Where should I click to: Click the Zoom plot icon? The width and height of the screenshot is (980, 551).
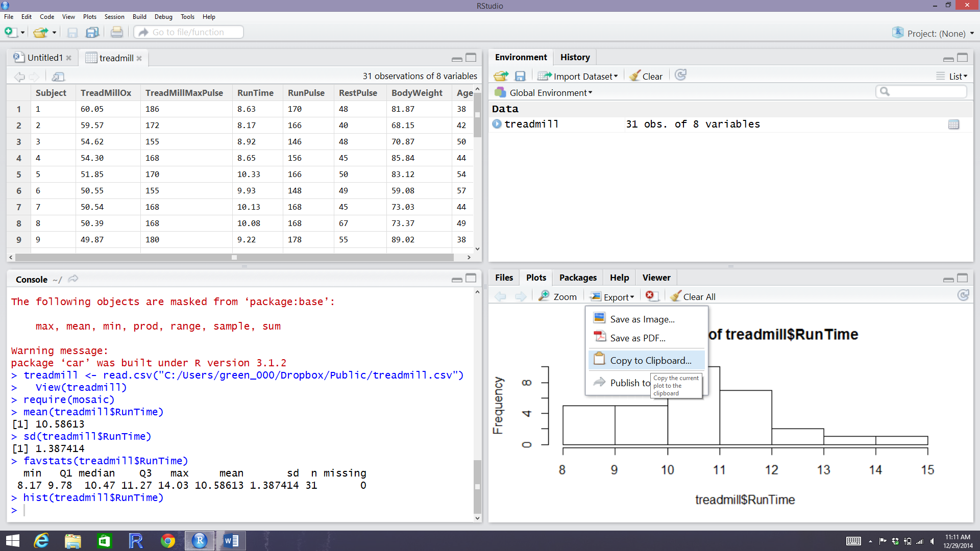(x=544, y=296)
